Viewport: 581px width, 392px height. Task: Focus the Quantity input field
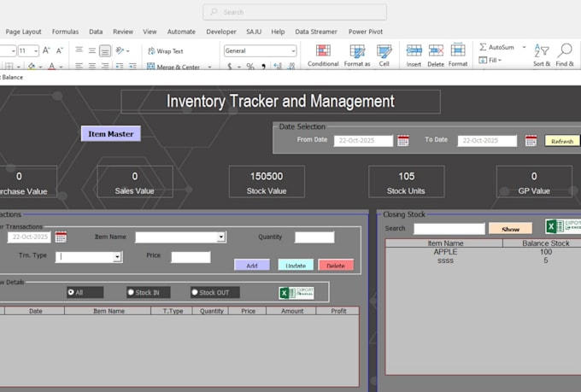314,237
